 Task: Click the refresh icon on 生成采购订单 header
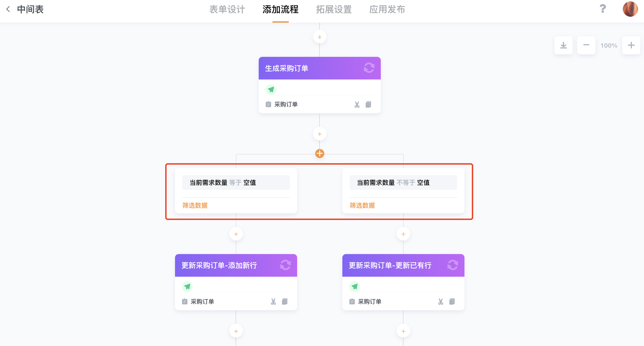tap(369, 68)
